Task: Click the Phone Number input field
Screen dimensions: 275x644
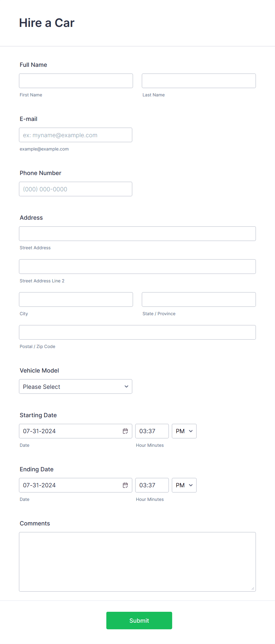Action: [x=75, y=189]
